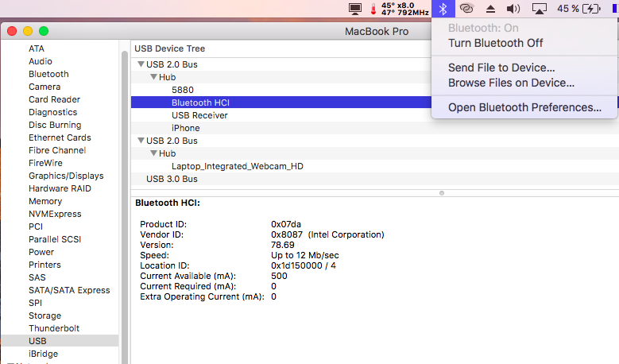
Task: Collapse the first USB 2.0 Bus triangle
Action: pos(141,64)
